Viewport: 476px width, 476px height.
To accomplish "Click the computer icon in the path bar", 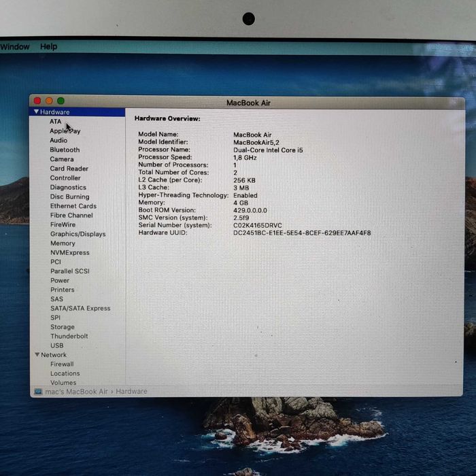I will pos(38,392).
